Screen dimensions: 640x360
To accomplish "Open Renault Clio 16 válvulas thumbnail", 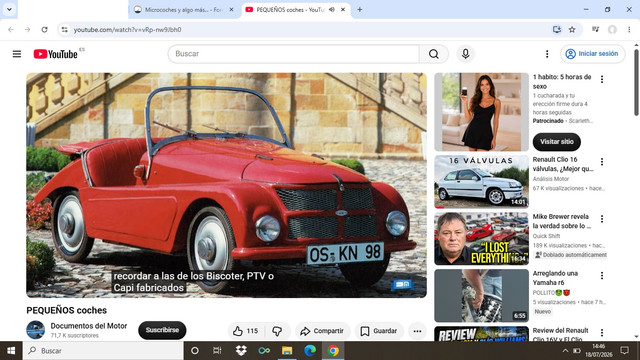I will click(x=481, y=182).
